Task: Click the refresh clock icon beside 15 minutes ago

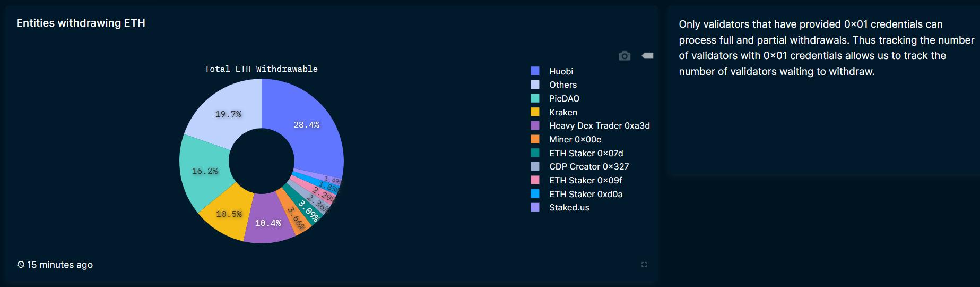Action: 21,265
